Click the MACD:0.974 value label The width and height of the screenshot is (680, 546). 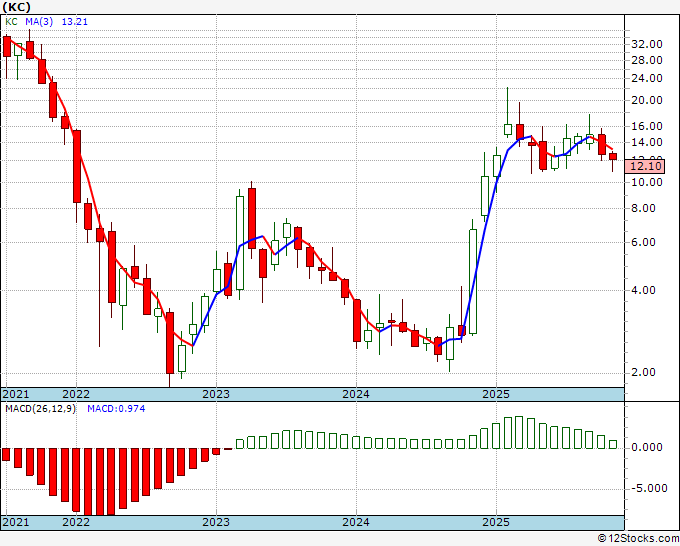point(116,409)
